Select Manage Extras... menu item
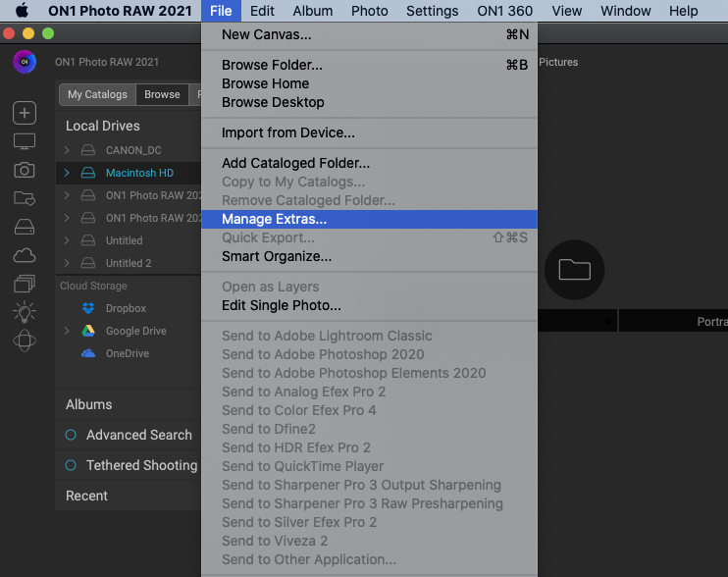The height and width of the screenshot is (577, 728). tap(370, 219)
